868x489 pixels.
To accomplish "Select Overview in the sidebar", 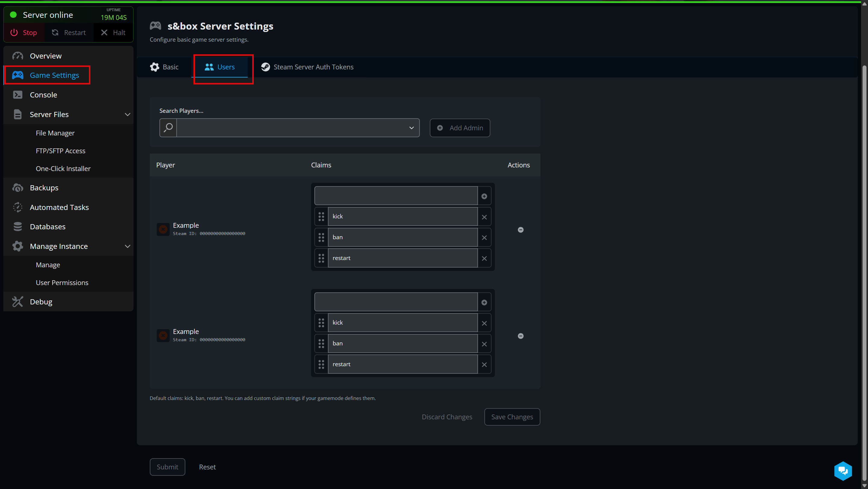I will tap(46, 56).
